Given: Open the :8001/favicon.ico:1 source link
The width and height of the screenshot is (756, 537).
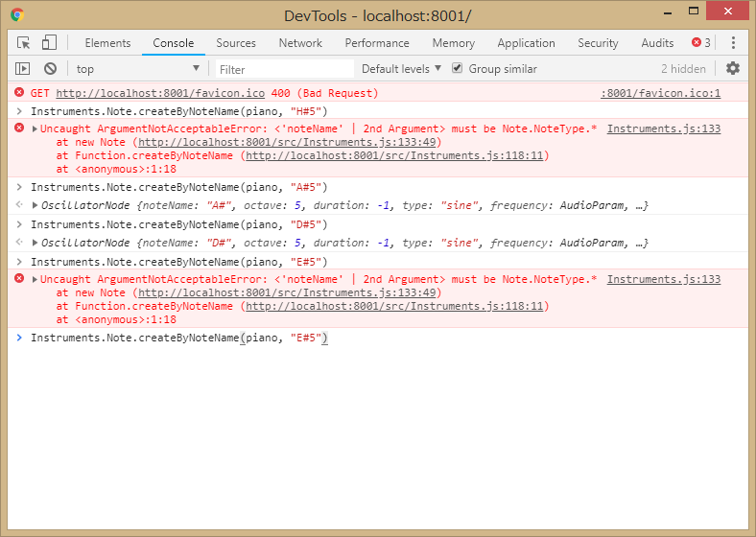Looking at the screenshot, I should click(x=660, y=94).
